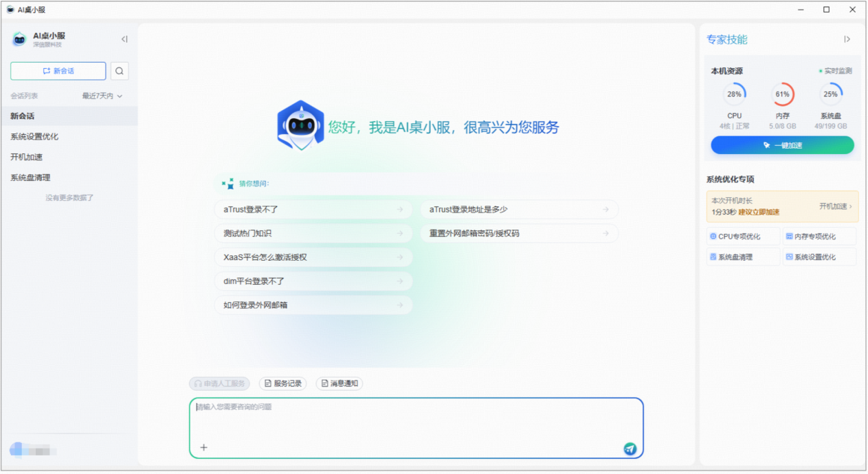The width and height of the screenshot is (868, 474).
Task: Click the 猜你想问 sparkle icon
Action: 227,184
